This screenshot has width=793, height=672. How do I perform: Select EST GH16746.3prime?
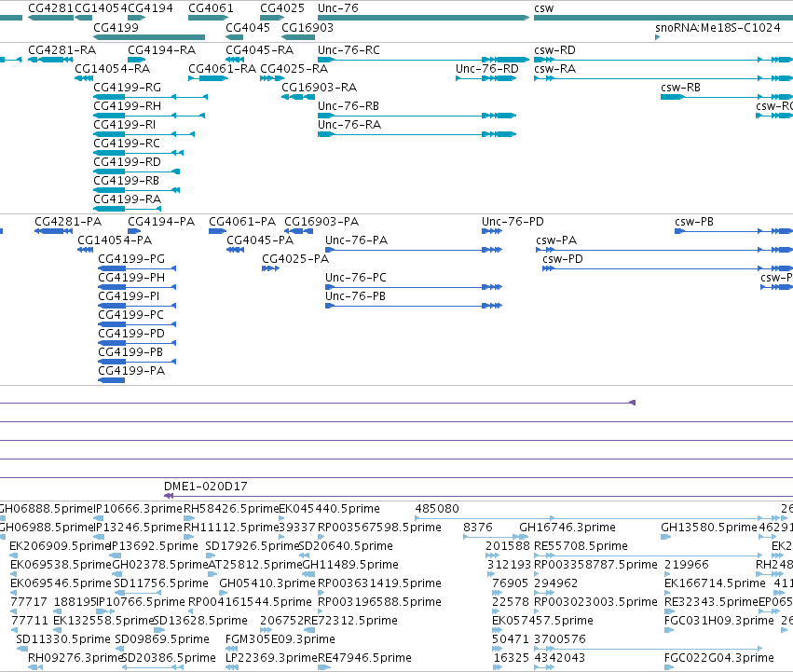[567, 528]
